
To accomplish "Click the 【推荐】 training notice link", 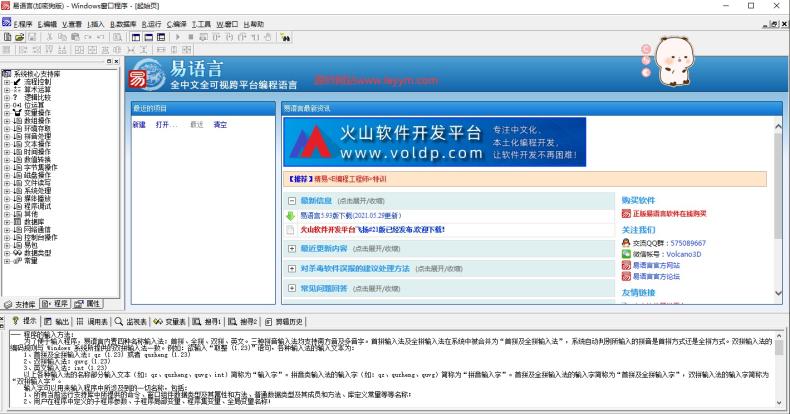I will 337,179.
